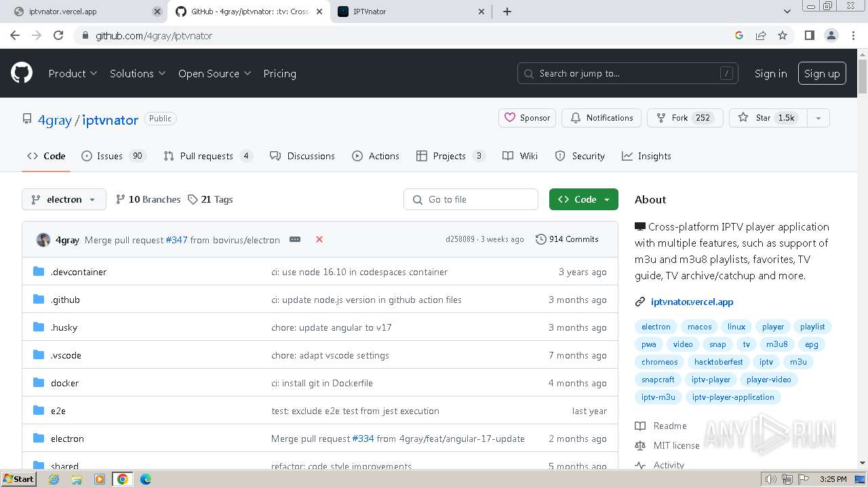Click the Sponsor button
This screenshot has height=488, width=868.
click(x=528, y=118)
